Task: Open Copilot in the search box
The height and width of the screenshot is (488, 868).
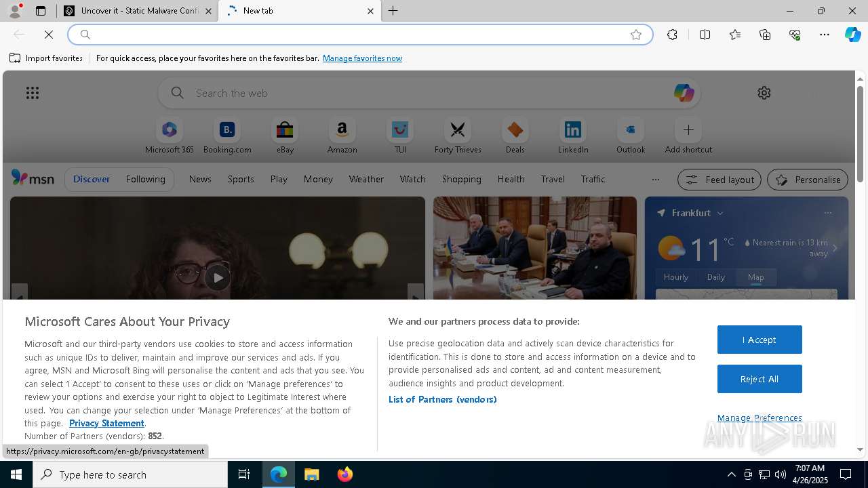Action: coord(684,93)
